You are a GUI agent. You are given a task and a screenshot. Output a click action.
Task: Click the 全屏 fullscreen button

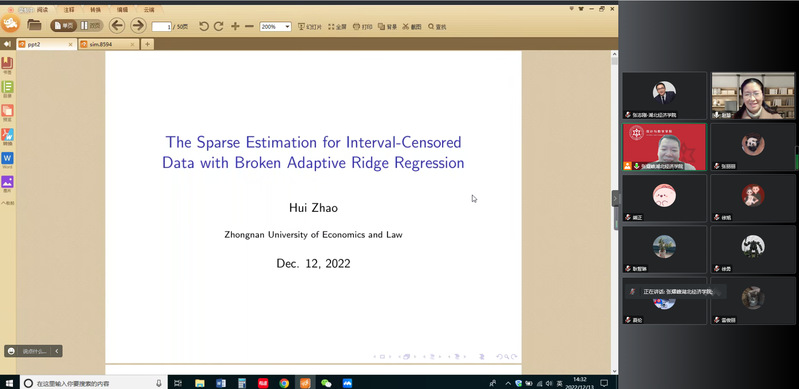pyautogui.click(x=337, y=27)
